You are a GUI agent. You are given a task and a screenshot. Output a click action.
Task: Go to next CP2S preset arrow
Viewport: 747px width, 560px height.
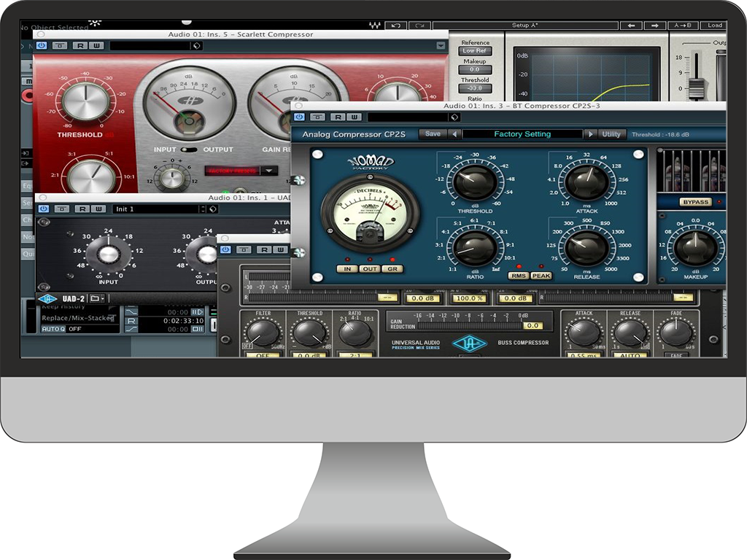tap(590, 134)
